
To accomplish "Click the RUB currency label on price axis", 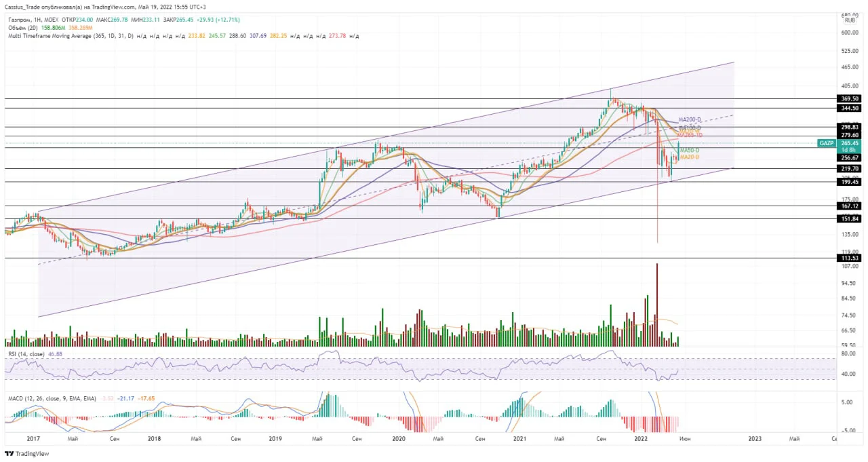I will 850,21.
